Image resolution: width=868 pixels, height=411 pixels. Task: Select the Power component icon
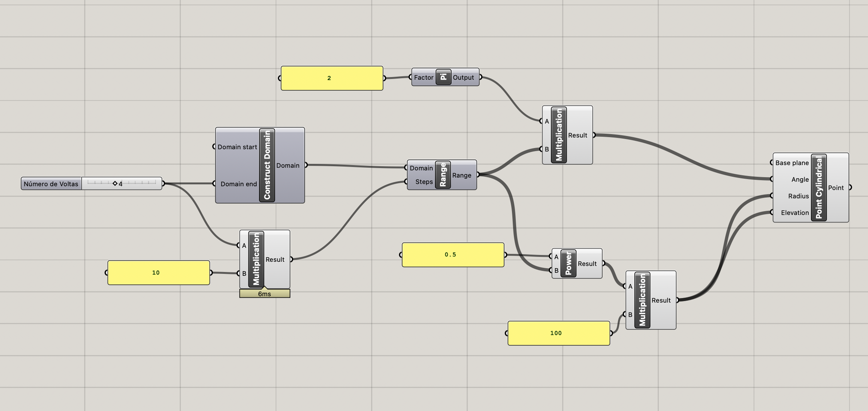pyautogui.click(x=568, y=263)
